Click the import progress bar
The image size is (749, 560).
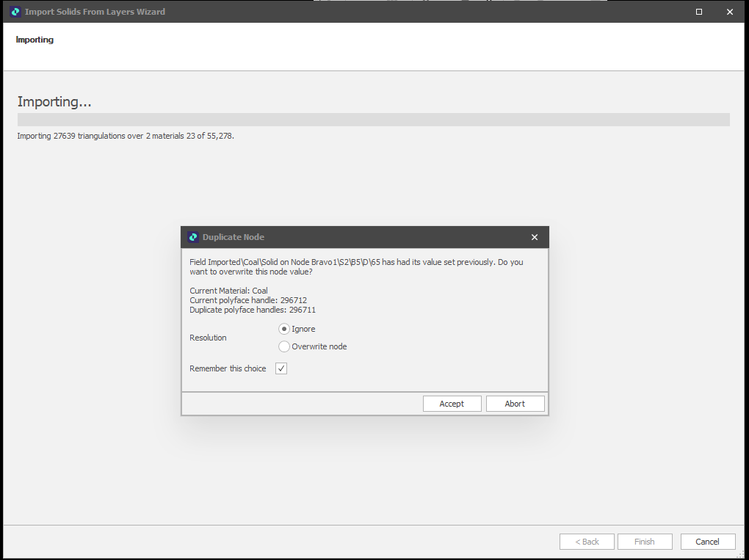(373, 119)
